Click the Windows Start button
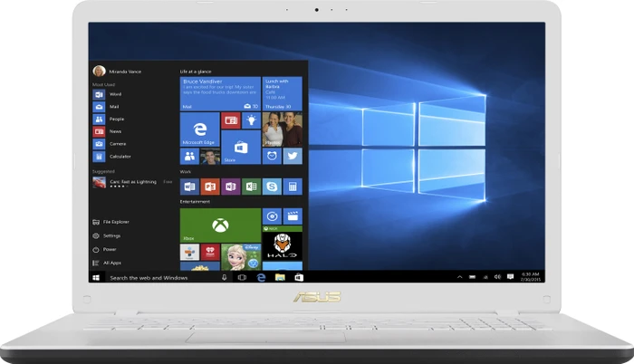This screenshot has height=364, width=634. tap(96, 277)
